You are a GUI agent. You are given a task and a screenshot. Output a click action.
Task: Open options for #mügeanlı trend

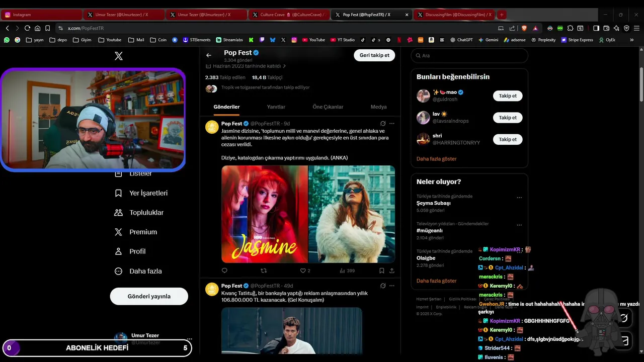pos(519,225)
